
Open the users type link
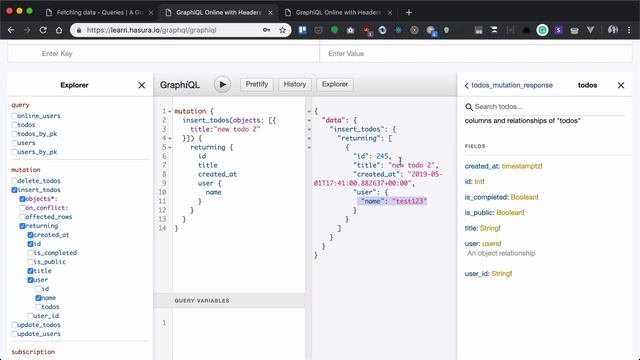coord(491,244)
